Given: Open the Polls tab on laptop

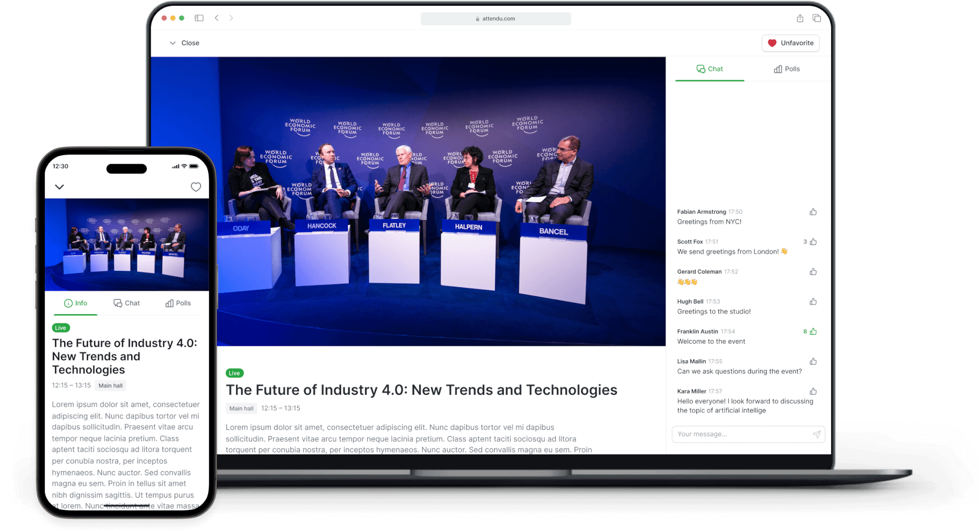Looking at the screenshot, I should click(x=787, y=69).
